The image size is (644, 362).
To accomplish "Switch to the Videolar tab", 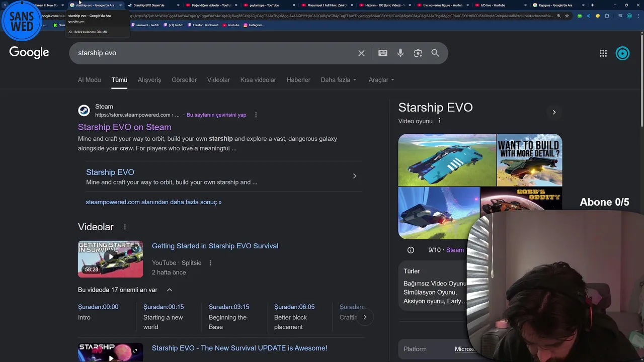I will click(218, 80).
